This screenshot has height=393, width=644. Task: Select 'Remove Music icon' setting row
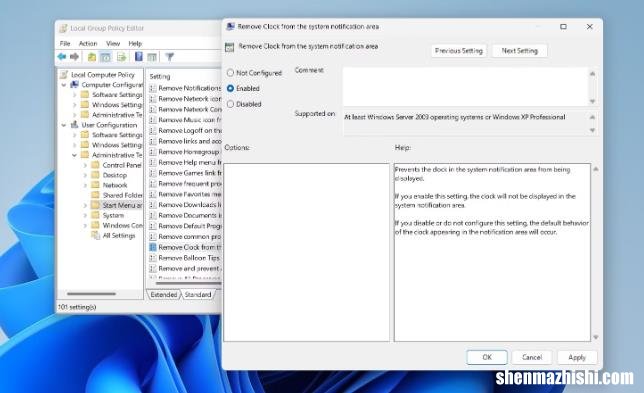pos(185,120)
